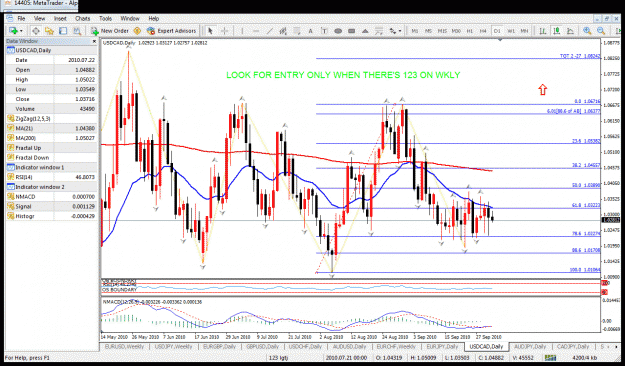Screen dimensions: 625x366
Task: Close the Data Window panel
Action: 94,41
